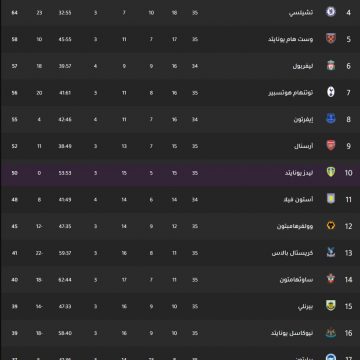Image resolution: width=360 pixels, height=360 pixels.
Task: Open the تشيلسي team name link
Action: [301, 13]
